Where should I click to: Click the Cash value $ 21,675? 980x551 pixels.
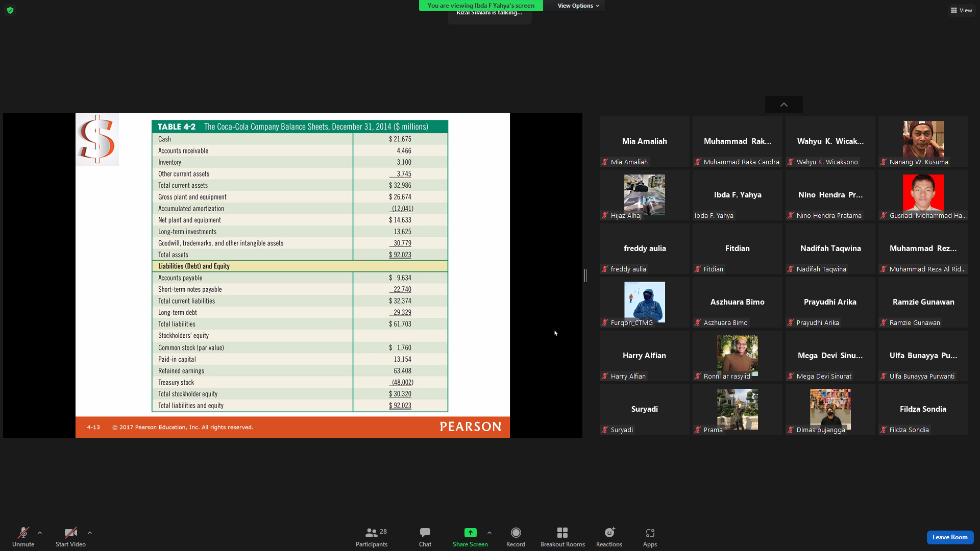[400, 139]
